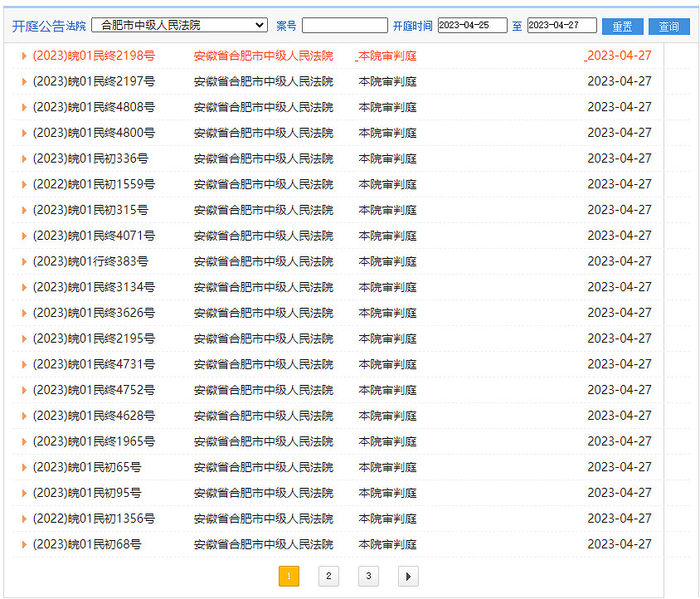Click arrow icon beside (2023)皖01民终4808号
Screen dimensions: 700x599
(24, 108)
